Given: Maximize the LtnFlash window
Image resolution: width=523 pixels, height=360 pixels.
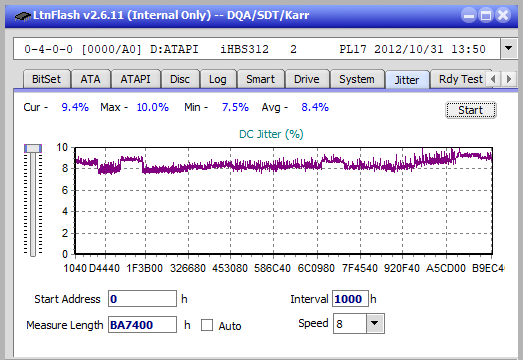Looking at the screenshot, I should pyautogui.click(x=486, y=15).
